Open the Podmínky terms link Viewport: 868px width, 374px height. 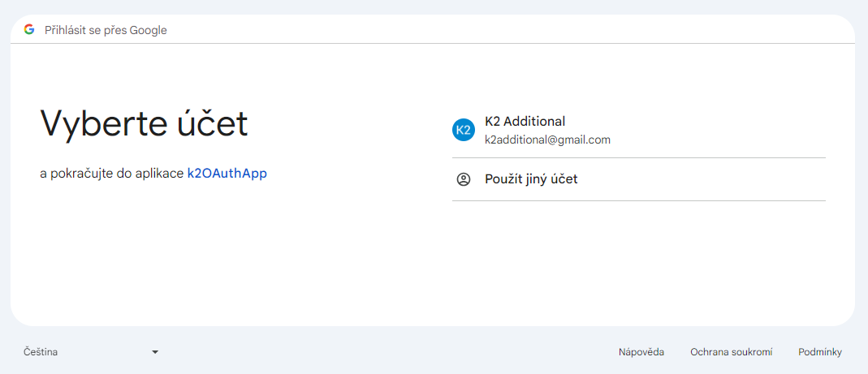click(x=819, y=352)
